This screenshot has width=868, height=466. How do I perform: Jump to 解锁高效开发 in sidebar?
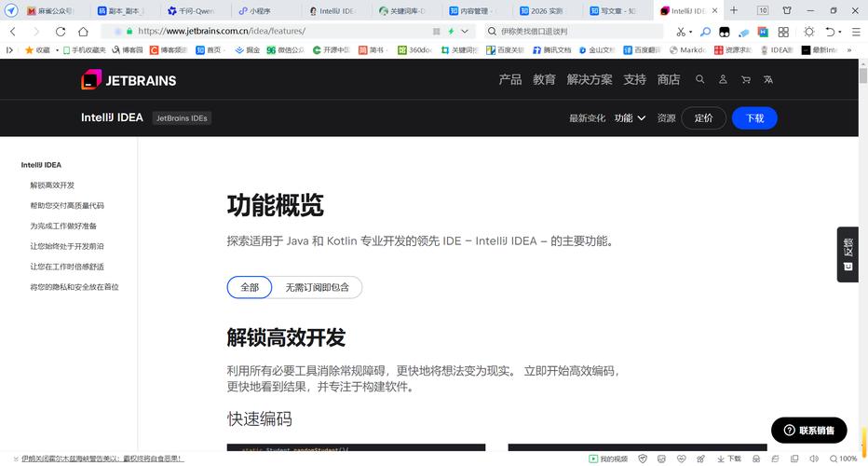[x=52, y=185]
